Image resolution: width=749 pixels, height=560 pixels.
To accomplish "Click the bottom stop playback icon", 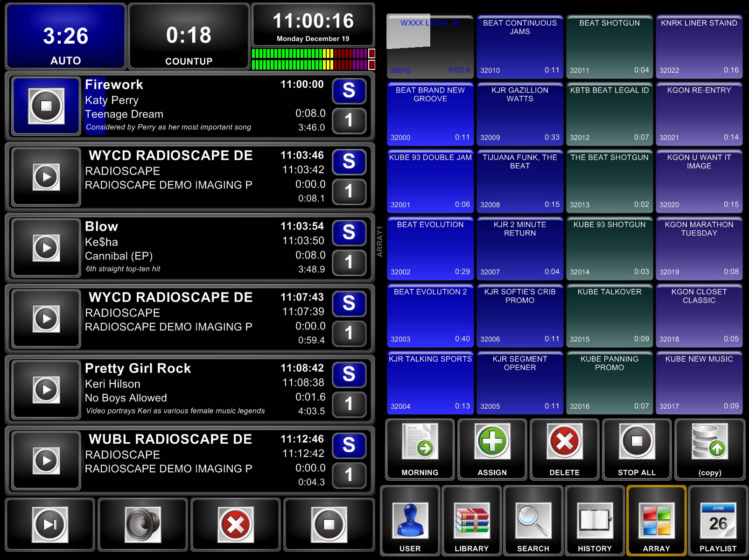I will (329, 525).
